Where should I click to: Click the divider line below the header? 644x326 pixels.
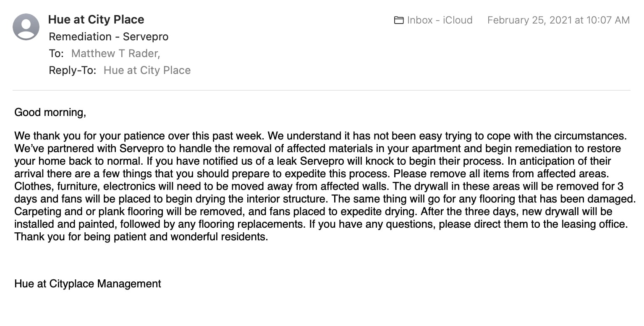(x=322, y=90)
